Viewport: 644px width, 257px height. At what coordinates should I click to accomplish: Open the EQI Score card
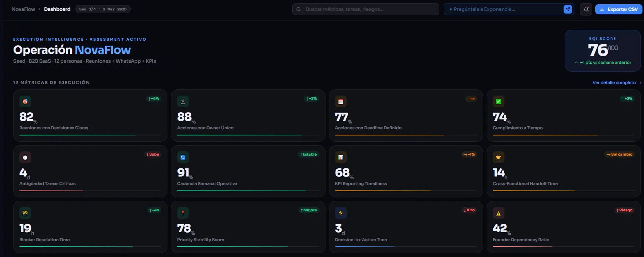(x=603, y=51)
